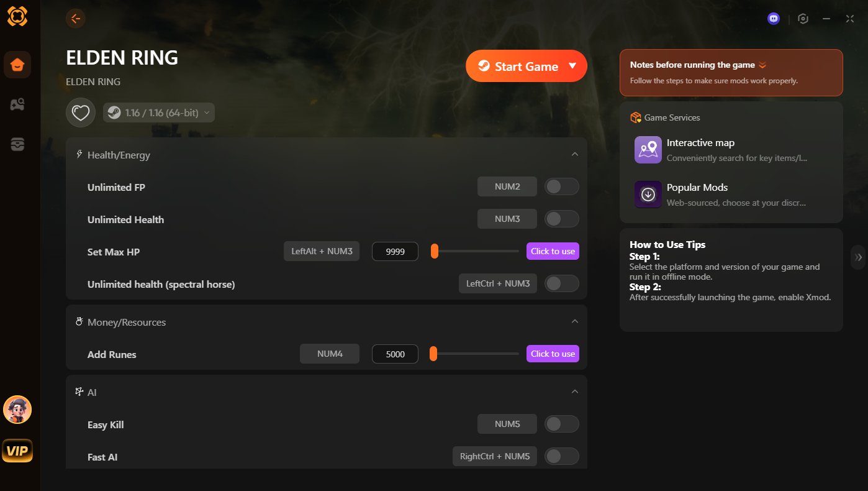Click the user avatar icon
Image resolution: width=868 pixels, height=491 pixels.
pyautogui.click(x=17, y=410)
